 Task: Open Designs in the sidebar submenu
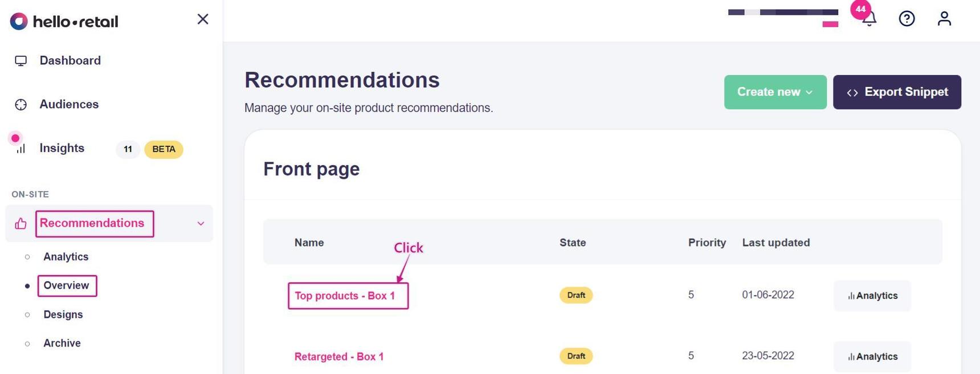(63, 315)
